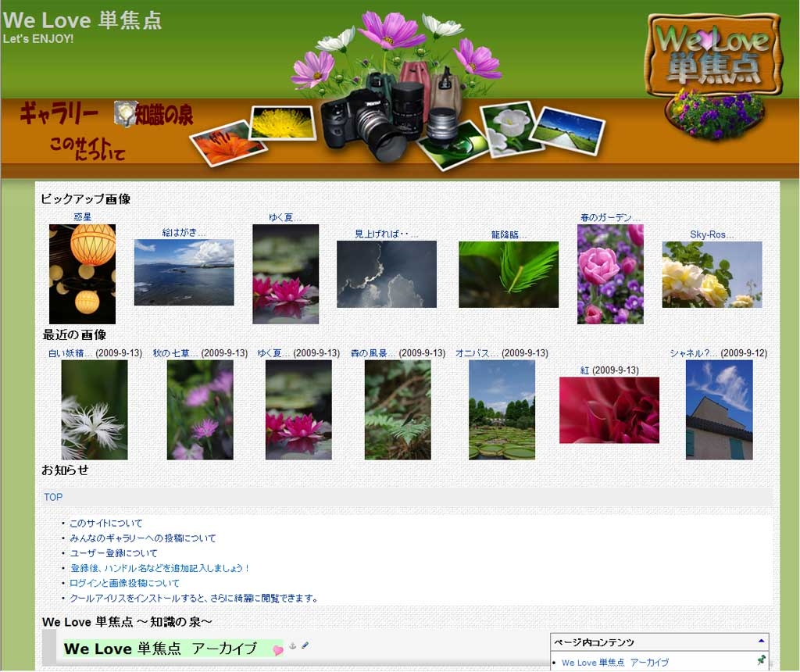
Task: Open the 森の風景 fern thumbnail
Action: (x=398, y=409)
